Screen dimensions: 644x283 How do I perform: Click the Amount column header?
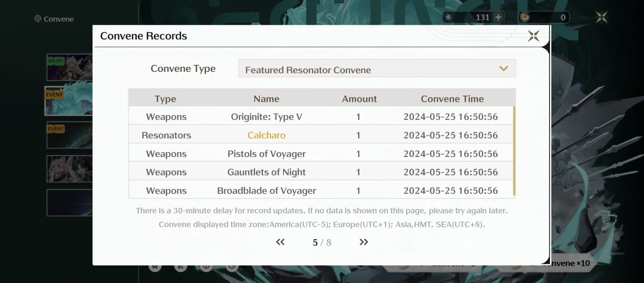click(x=360, y=99)
